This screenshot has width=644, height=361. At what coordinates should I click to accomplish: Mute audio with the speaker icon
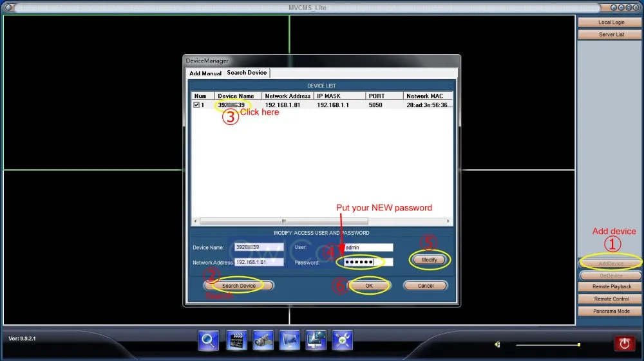click(x=497, y=345)
